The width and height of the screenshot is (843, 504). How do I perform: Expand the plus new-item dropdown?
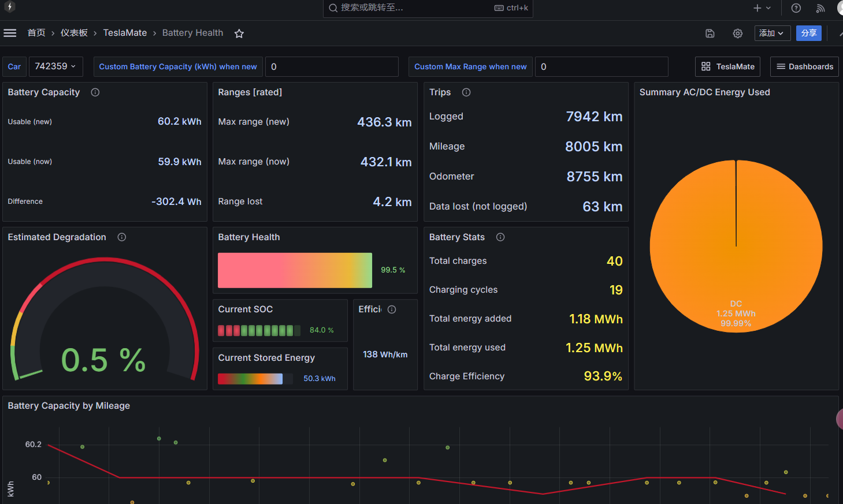(x=762, y=8)
